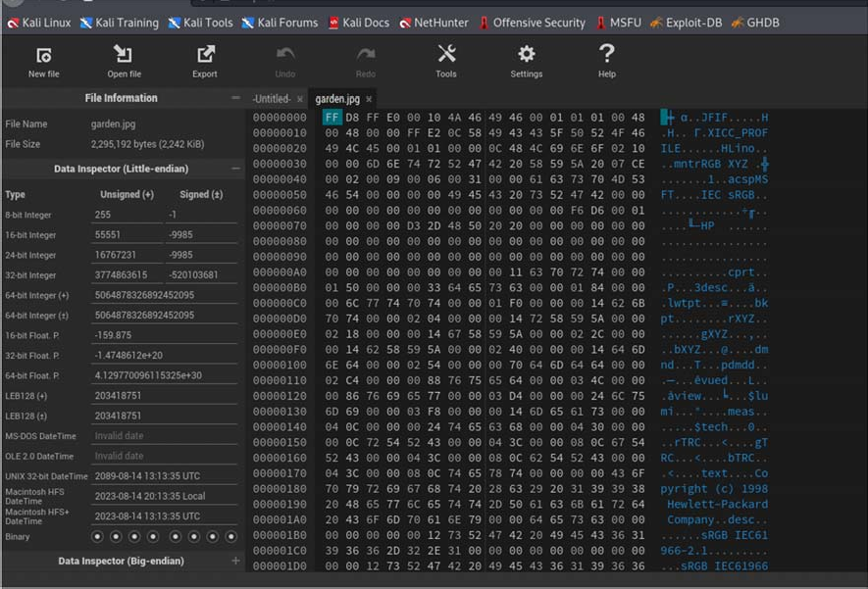Collapse the File Information panel

click(x=235, y=98)
